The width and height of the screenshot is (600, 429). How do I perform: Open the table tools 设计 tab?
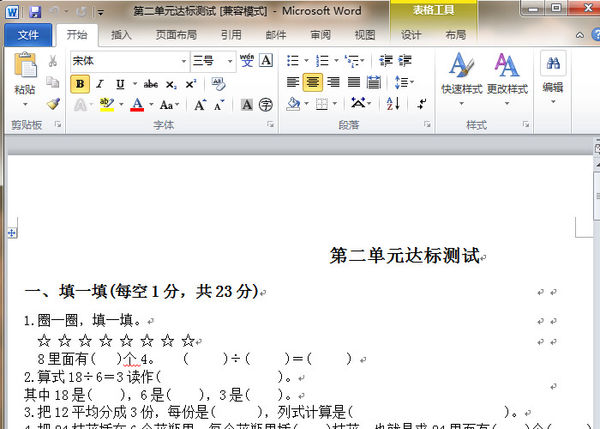point(411,35)
